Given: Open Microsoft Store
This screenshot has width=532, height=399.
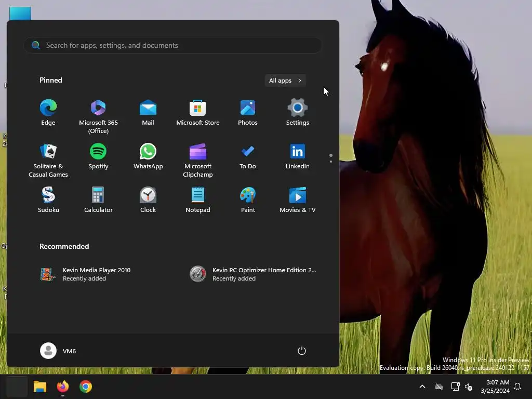Looking at the screenshot, I should [x=198, y=113].
